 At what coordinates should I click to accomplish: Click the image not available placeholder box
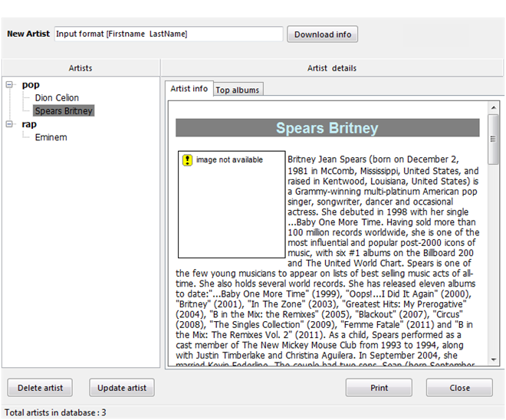point(232,205)
